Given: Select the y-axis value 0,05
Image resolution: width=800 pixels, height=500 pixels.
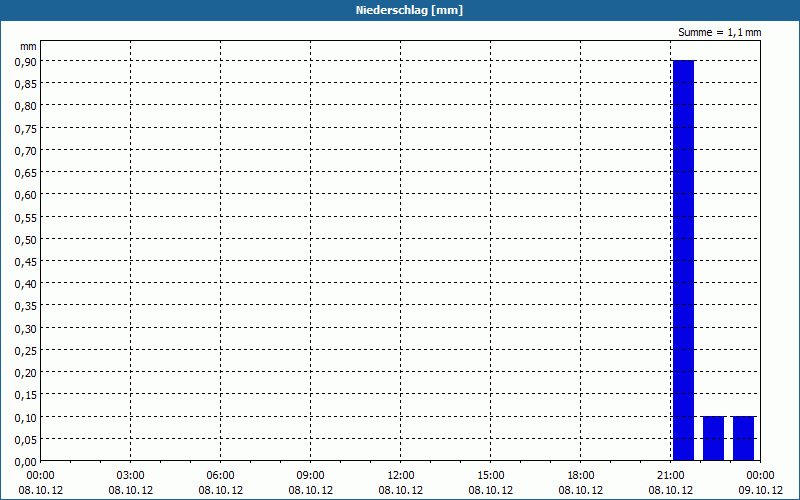Looking at the screenshot, I should [x=26, y=439].
